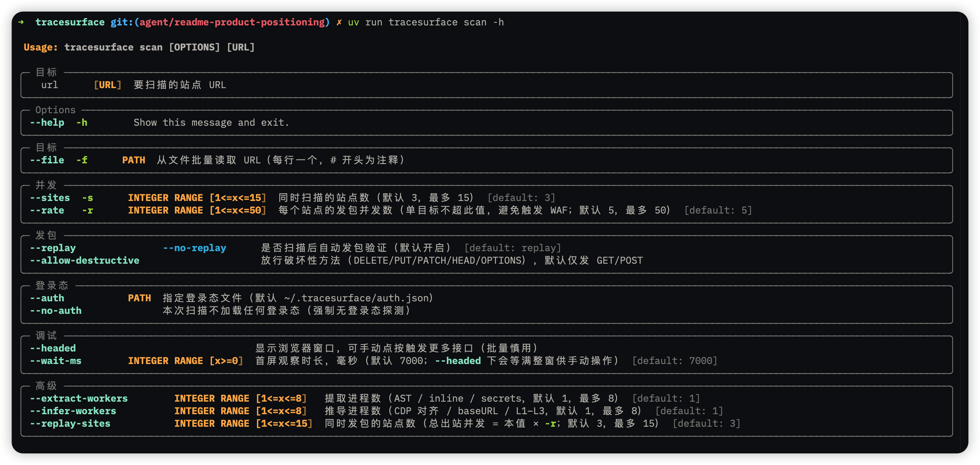Click 'INTEGER RANGE [x>=0]'
This screenshot has width=980, height=465.
click(185, 361)
